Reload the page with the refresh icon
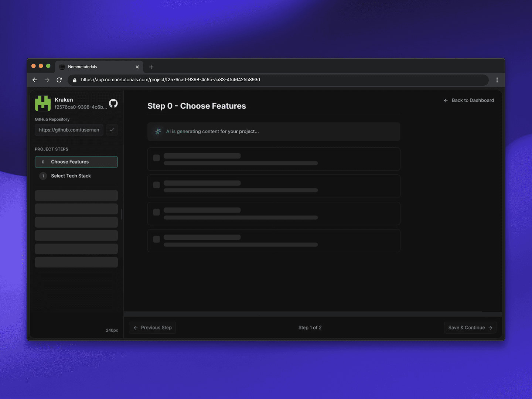Image resolution: width=532 pixels, height=399 pixels. point(59,80)
